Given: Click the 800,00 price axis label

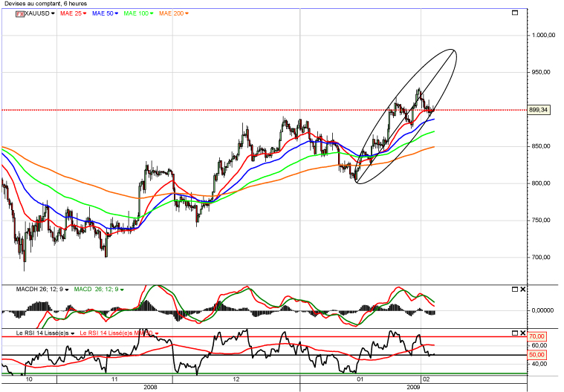Looking at the screenshot, I should coord(541,183).
